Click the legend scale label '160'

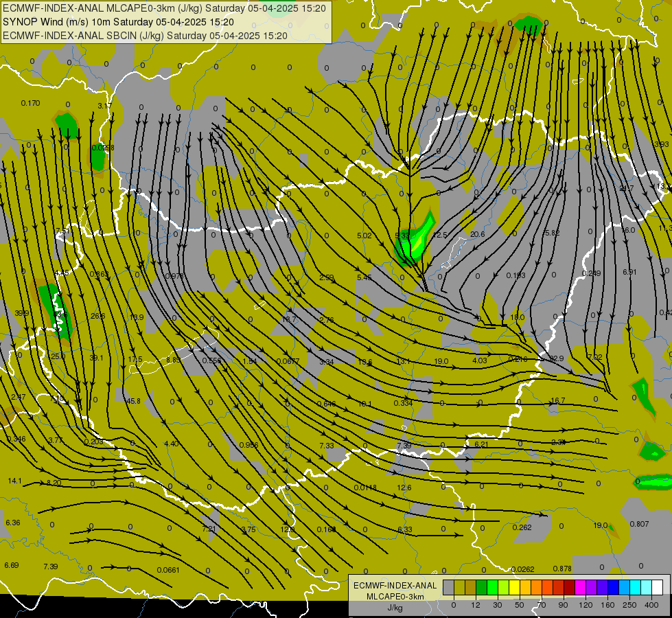(607, 605)
